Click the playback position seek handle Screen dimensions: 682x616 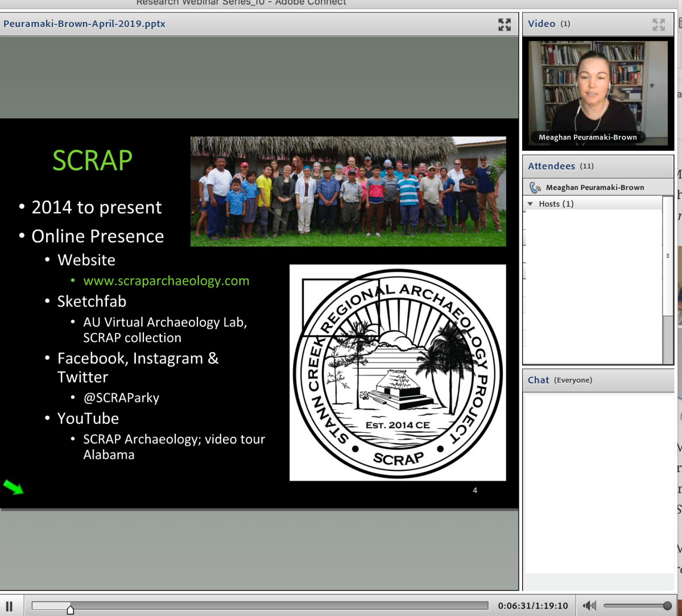coord(70,610)
